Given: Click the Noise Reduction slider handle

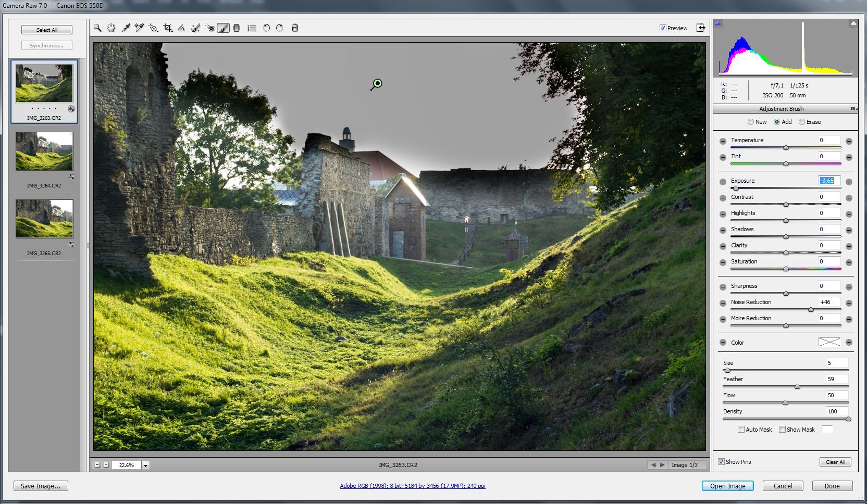Looking at the screenshot, I should pyautogui.click(x=811, y=310).
